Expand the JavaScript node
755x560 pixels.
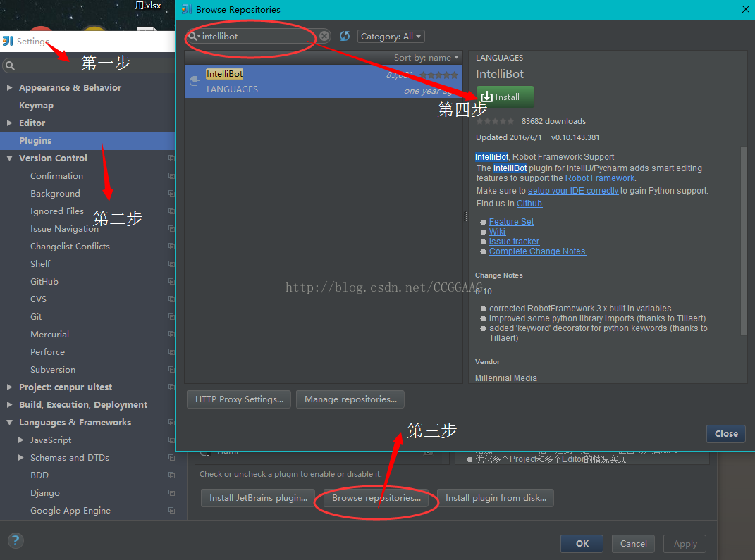click(x=20, y=440)
